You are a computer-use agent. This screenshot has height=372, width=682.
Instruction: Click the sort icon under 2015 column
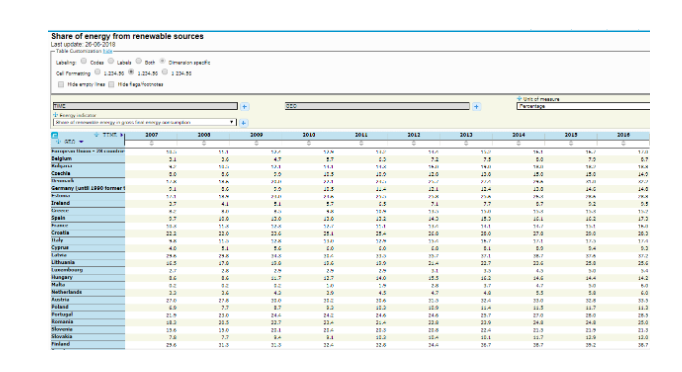click(571, 143)
